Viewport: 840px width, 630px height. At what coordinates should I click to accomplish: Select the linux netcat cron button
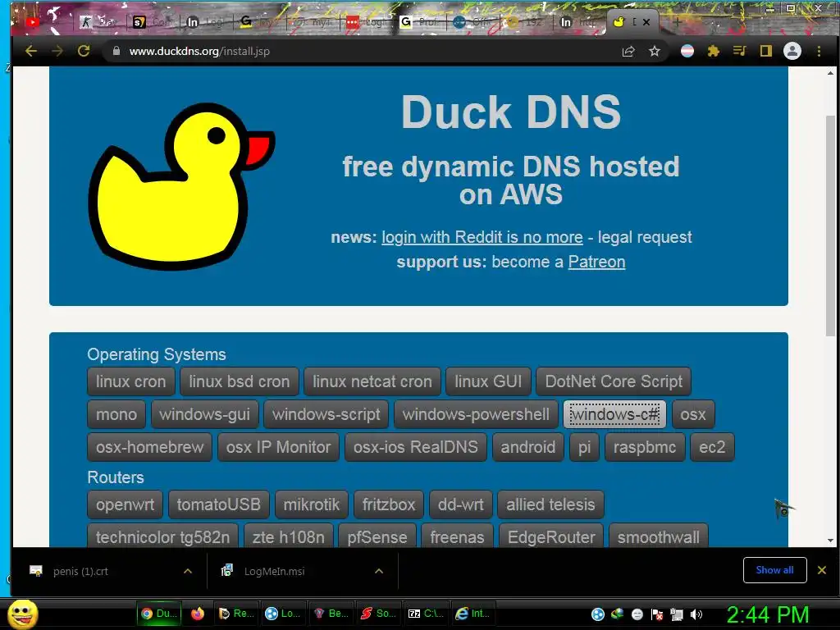tap(372, 381)
